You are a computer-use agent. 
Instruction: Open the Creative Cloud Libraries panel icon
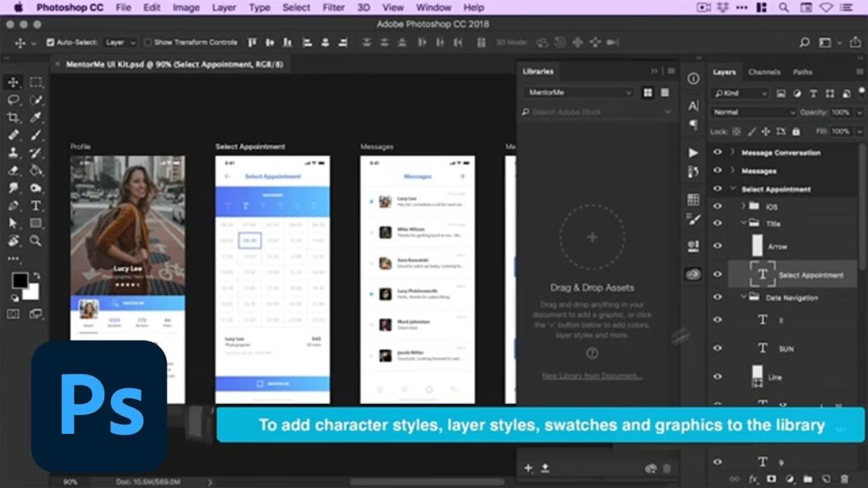coord(693,274)
